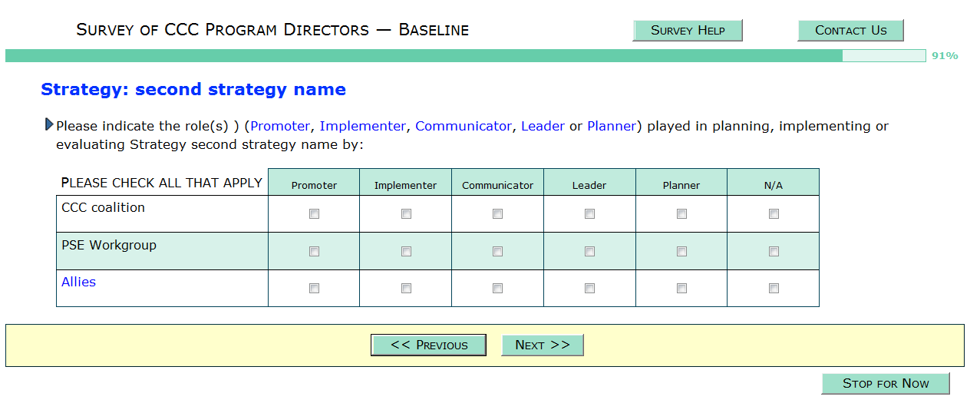Viewport: 980px width, 413px height.
Task: Click the Contact Us button
Action: 850,31
